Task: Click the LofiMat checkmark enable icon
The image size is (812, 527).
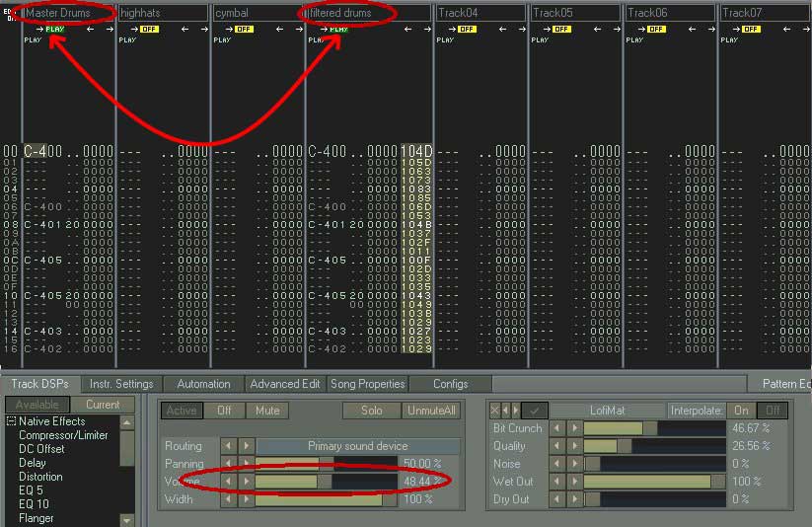Action: tap(534, 411)
